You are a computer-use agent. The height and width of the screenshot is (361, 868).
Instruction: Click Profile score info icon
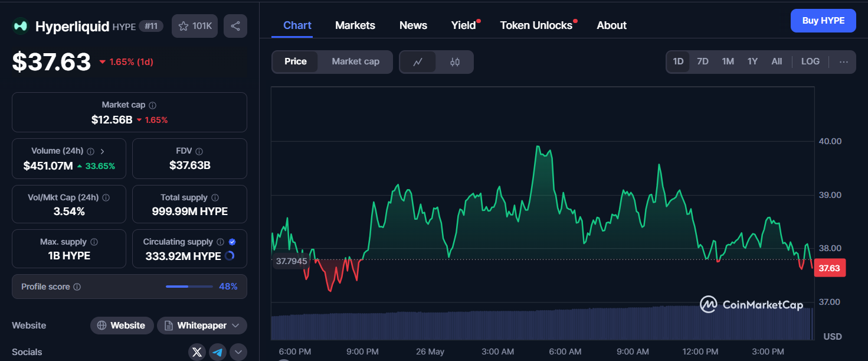pyautogui.click(x=77, y=287)
